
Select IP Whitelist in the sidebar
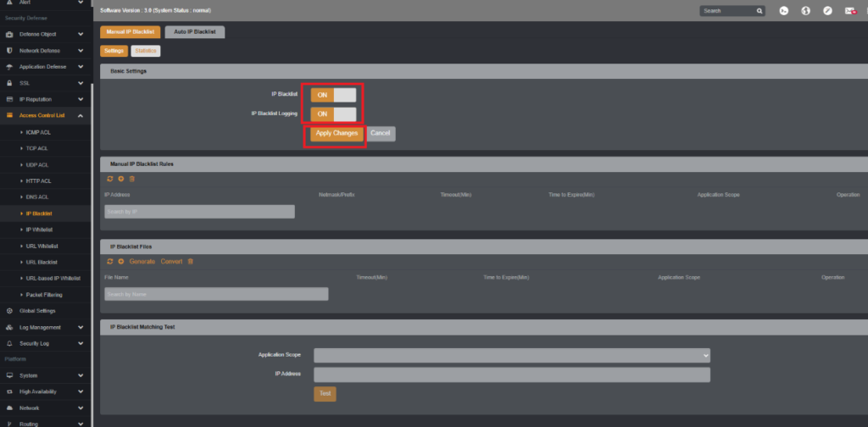point(39,230)
